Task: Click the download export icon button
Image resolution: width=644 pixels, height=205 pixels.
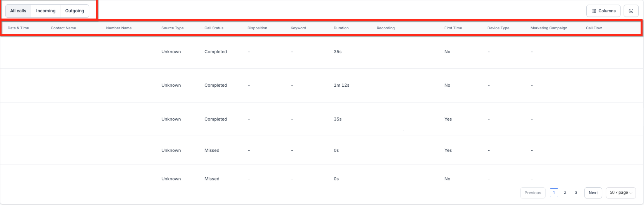Action: pos(631,11)
